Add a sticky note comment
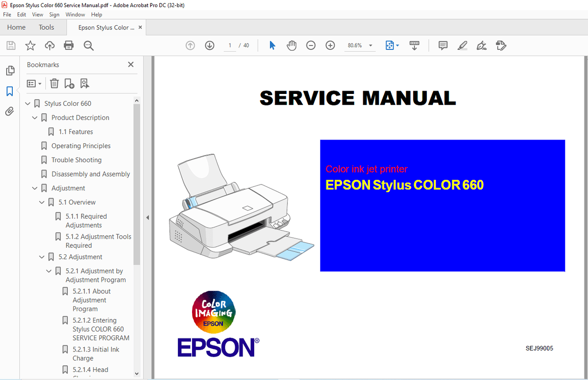Image resolution: width=588 pixels, height=380 pixels. pos(442,45)
